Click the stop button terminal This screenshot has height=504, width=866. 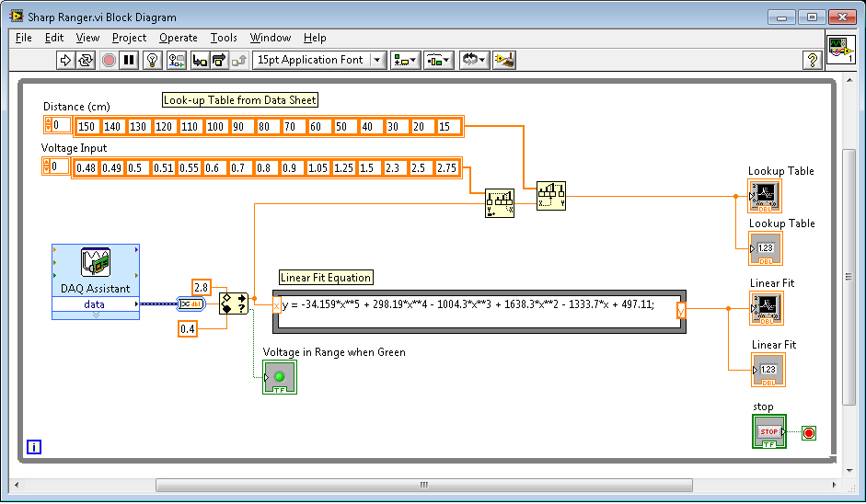pyautogui.click(x=769, y=431)
